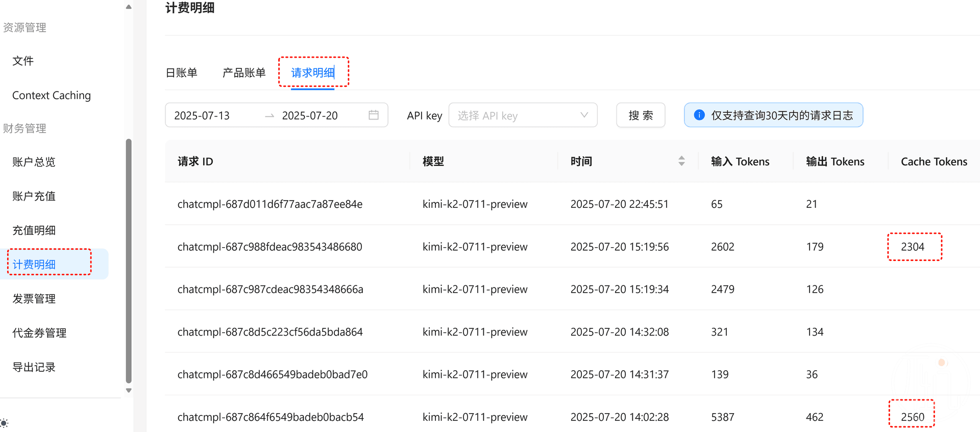Viewport: 980px width, 432px height.
Task: Click the sidebar vertical scrollbar thumb
Action: [129, 260]
